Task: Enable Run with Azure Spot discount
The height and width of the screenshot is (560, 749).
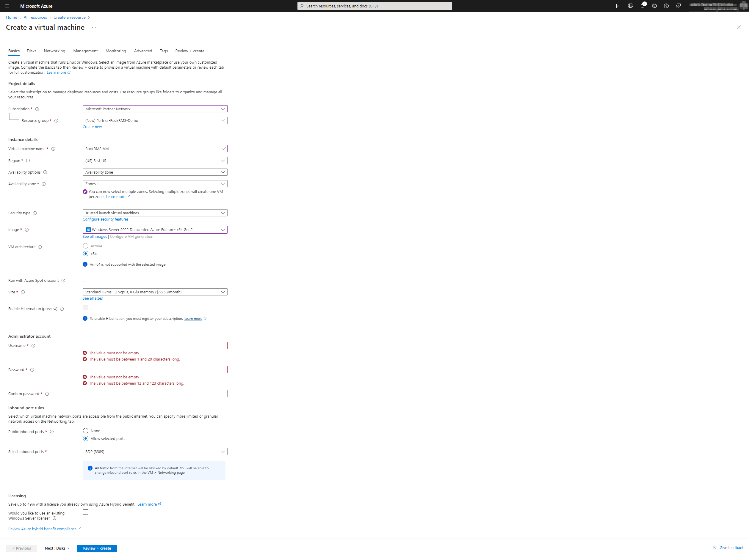Action: [86, 279]
